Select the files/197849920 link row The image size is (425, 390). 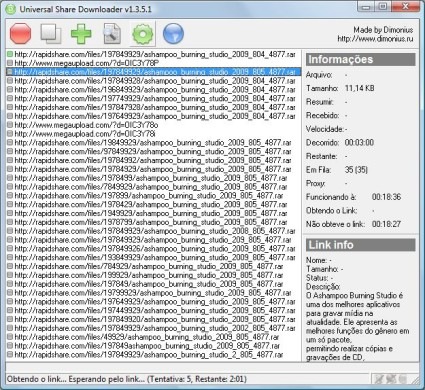tap(154, 319)
